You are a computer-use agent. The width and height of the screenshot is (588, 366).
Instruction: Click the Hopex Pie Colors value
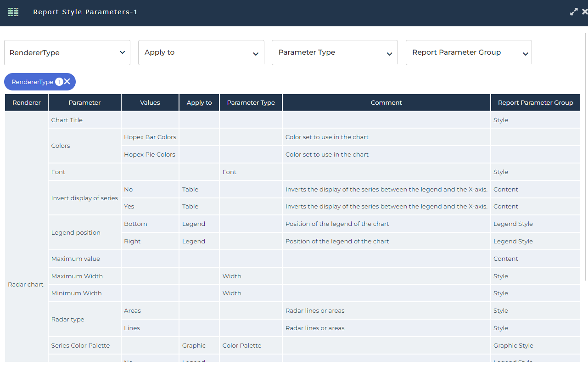(x=150, y=155)
